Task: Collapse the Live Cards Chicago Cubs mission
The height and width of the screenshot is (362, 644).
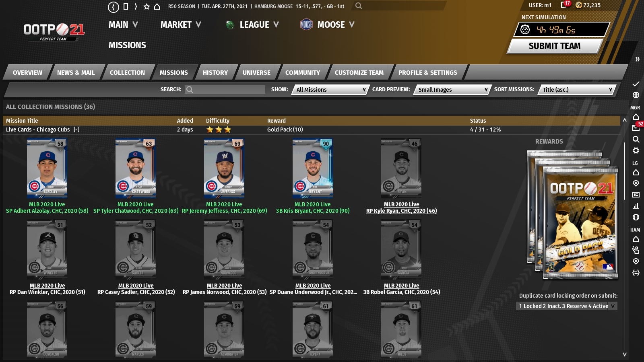Action: pyautogui.click(x=76, y=130)
